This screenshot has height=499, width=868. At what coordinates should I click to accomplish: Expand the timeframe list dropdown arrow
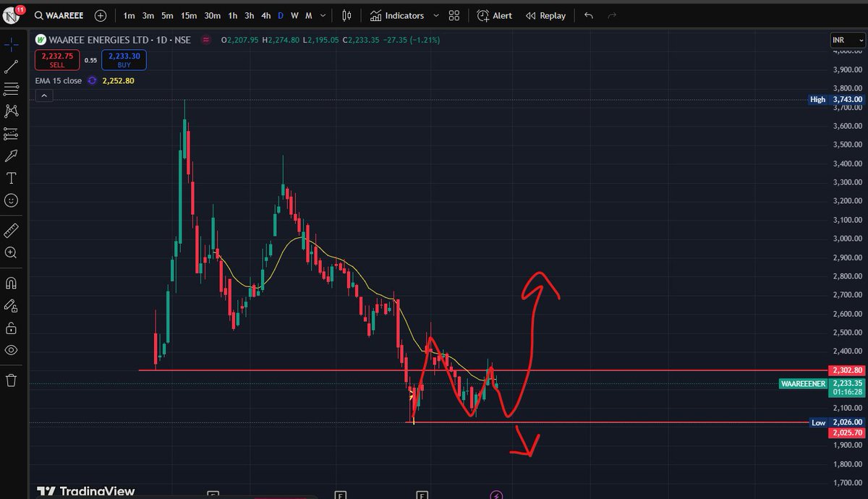click(323, 15)
